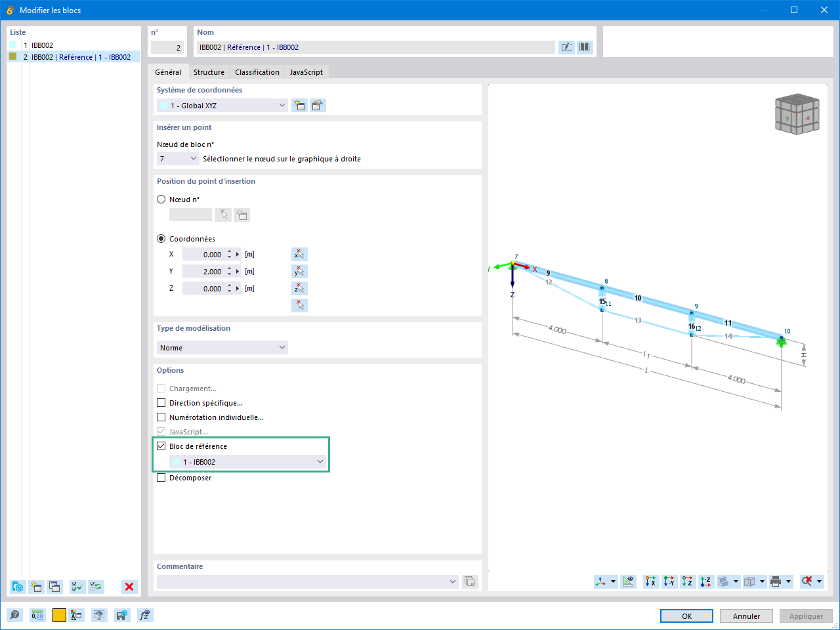This screenshot has height=630, width=840.
Task: Click the edit coordinate system icon
Action: click(318, 106)
